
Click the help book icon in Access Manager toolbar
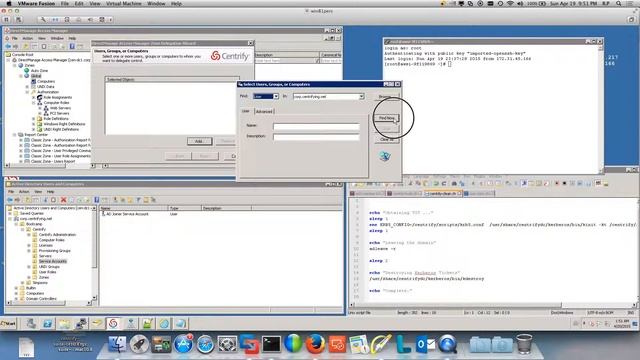tap(72, 47)
